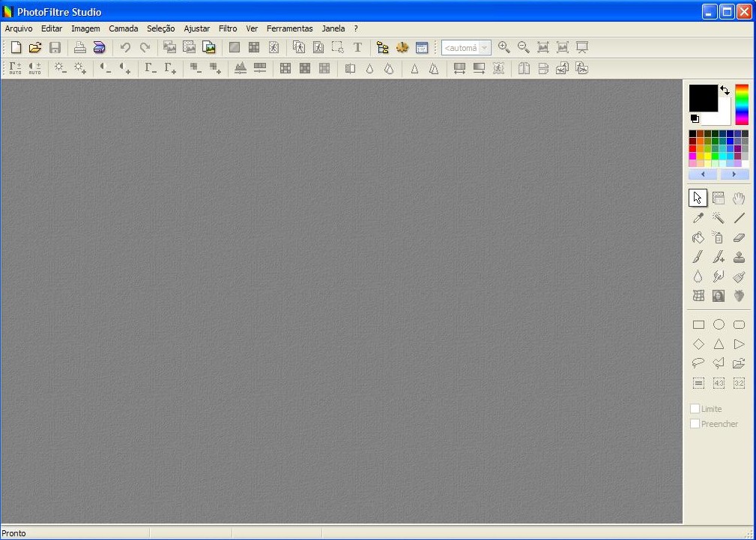
Task: Open the Ferramentas menu
Action: pos(290,28)
